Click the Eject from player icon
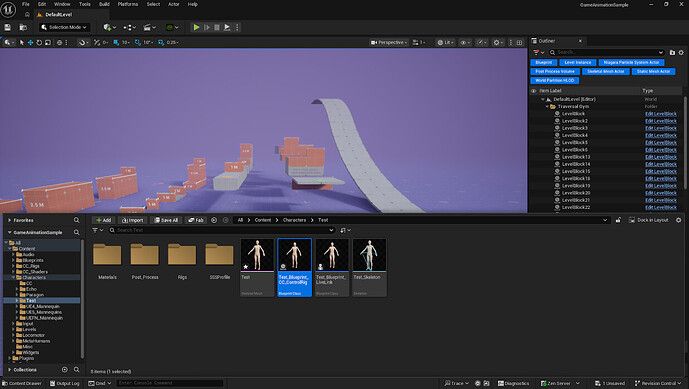The width and height of the screenshot is (689, 389). [x=227, y=27]
